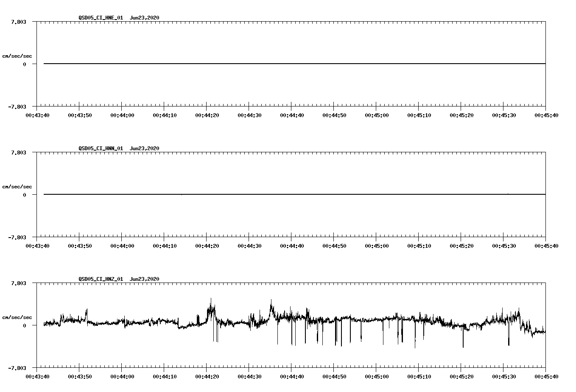Click the 7.803 upper limit on HNN plot

coord(19,152)
